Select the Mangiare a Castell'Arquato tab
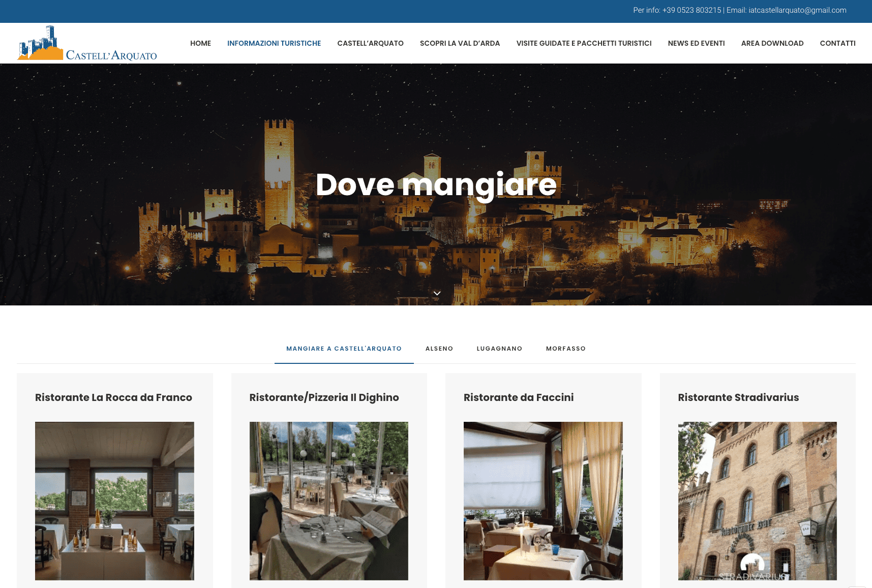The width and height of the screenshot is (872, 588). point(344,349)
